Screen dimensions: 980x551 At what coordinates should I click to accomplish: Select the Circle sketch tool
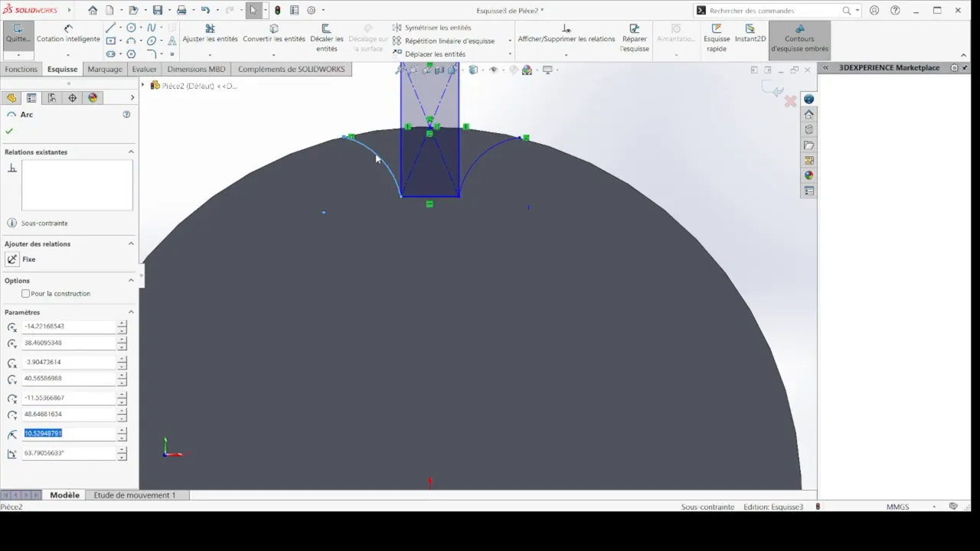pos(132,28)
